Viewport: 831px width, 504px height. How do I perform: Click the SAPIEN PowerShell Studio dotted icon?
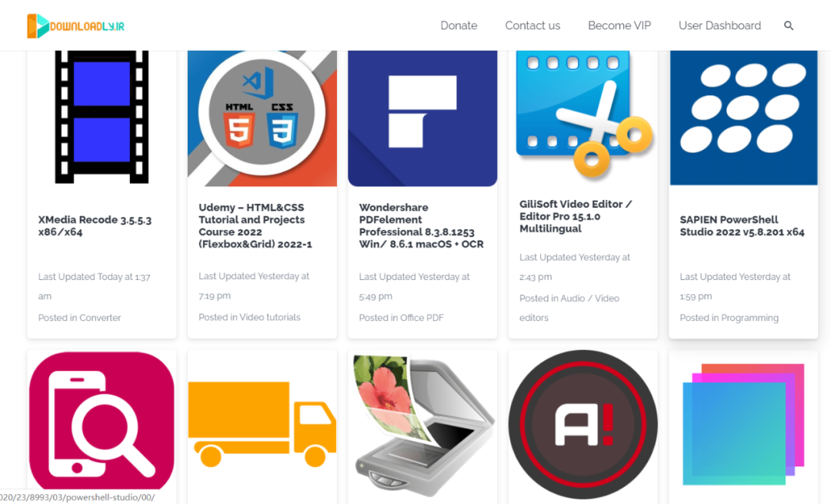(x=743, y=118)
